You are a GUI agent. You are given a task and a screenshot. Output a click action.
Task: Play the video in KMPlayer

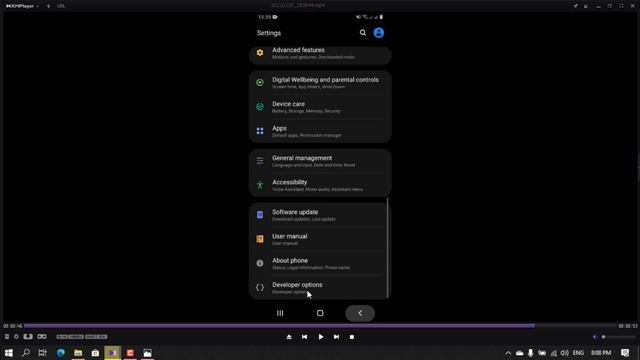(321, 337)
